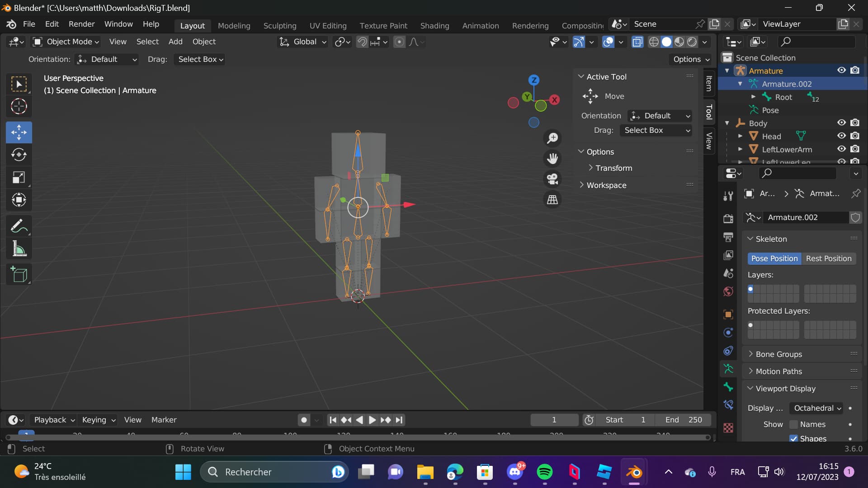Activate the Scale tool
Image resolution: width=868 pixels, height=488 pixels.
pos(19,177)
